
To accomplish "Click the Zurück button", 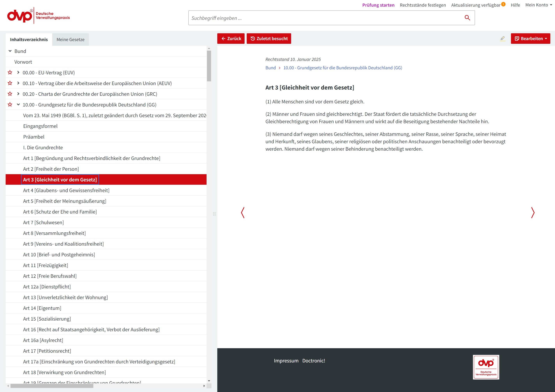I will 231,39.
